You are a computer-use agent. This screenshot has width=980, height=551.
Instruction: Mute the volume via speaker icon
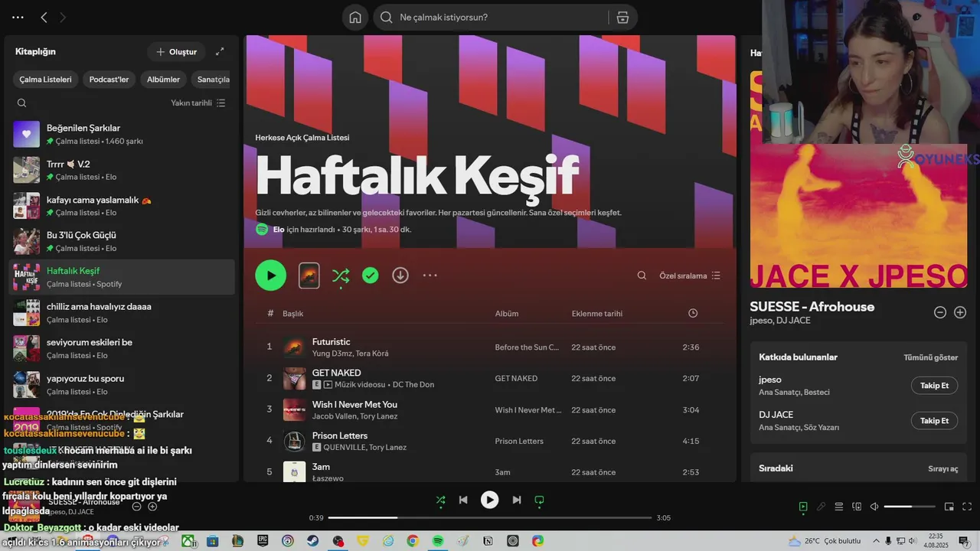pos(874,507)
